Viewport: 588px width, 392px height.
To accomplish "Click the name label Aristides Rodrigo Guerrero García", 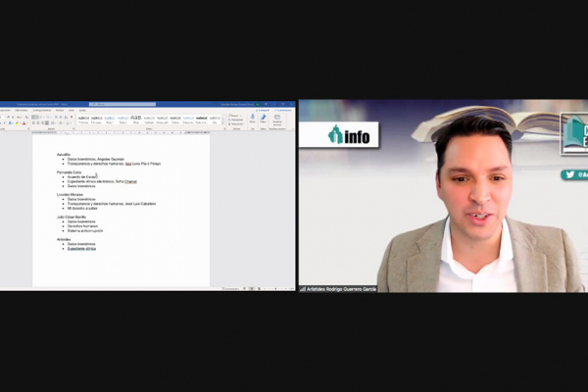I will click(x=341, y=289).
